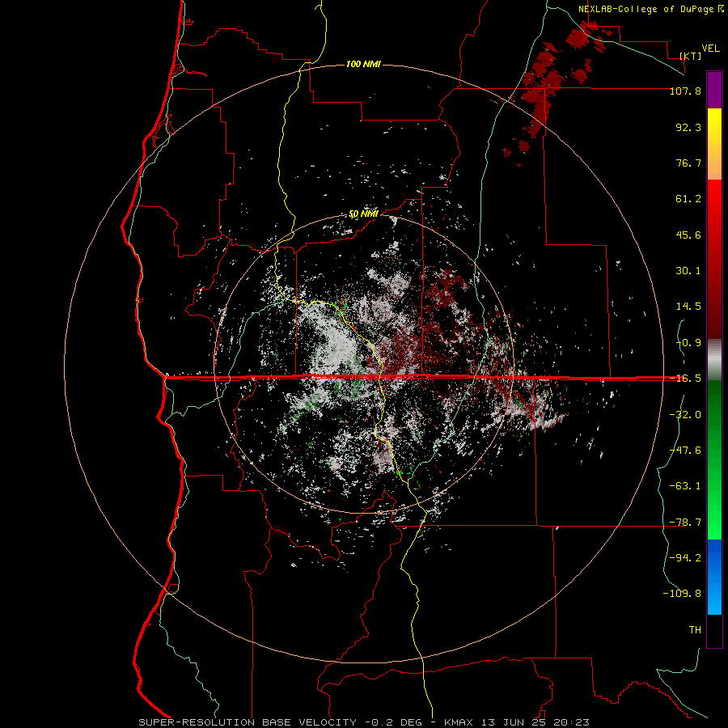Screen dimensions: 728x728
Task: Click the 61.2 velocity scale value
Action: [688, 199]
